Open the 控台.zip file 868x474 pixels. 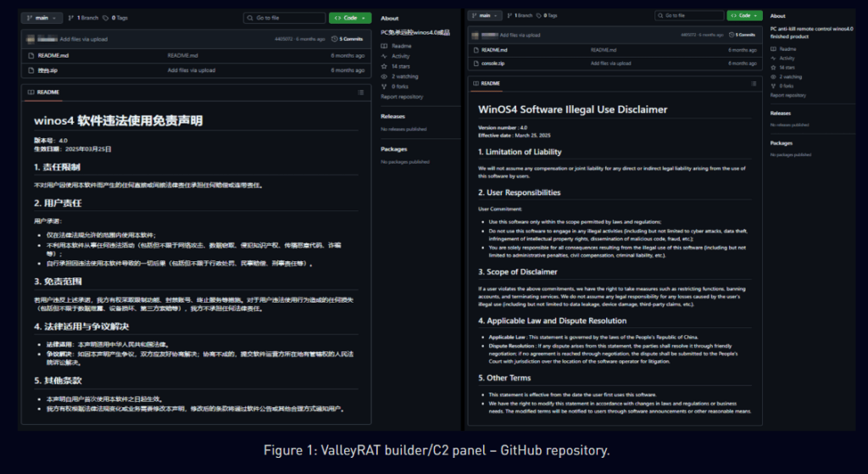pyautogui.click(x=47, y=70)
